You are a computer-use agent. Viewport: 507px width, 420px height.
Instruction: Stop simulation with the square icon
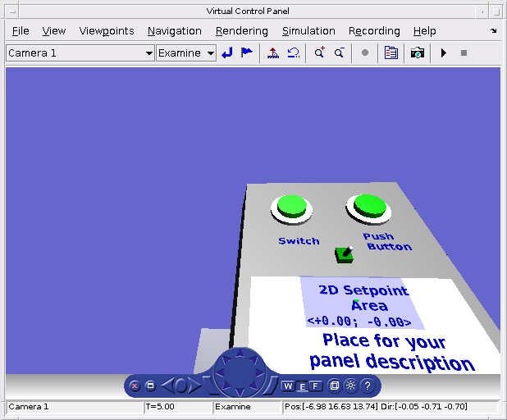(x=464, y=52)
